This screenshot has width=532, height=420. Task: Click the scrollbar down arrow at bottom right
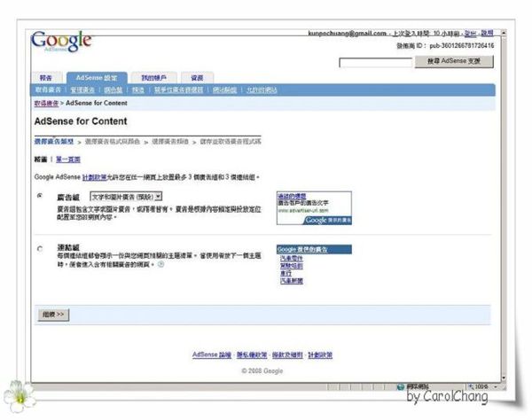point(504,377)
